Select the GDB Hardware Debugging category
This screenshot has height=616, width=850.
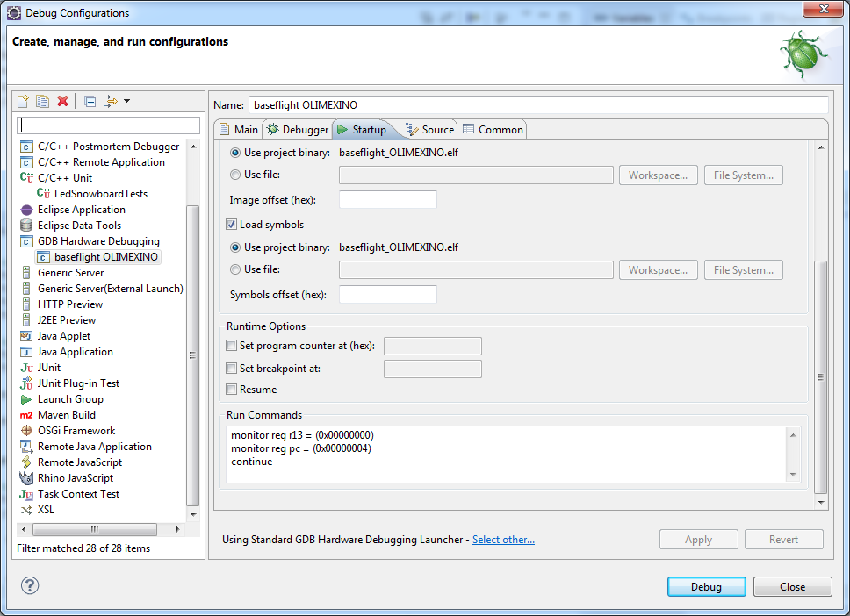click(x=97, y=240)
